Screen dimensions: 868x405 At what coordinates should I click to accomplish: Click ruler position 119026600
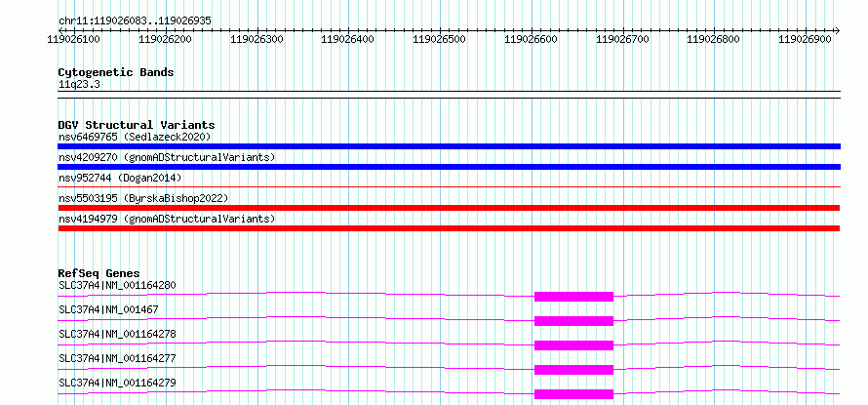pos(532,40)
